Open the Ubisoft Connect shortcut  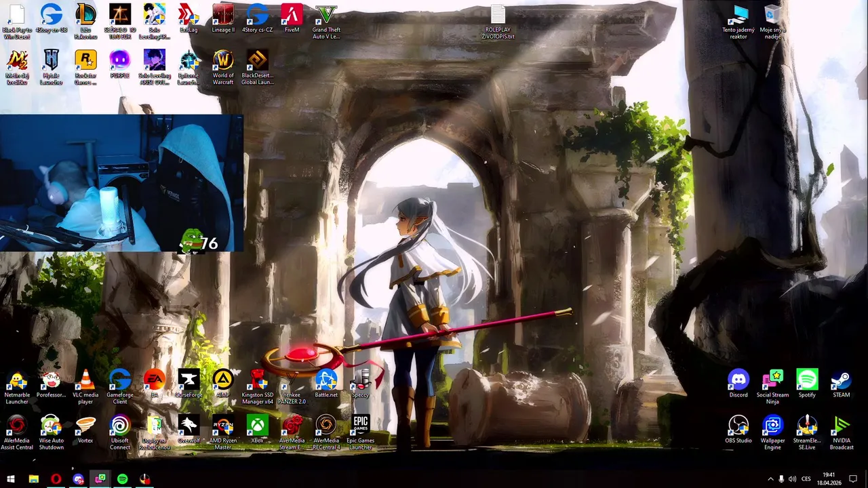point(120,433)
